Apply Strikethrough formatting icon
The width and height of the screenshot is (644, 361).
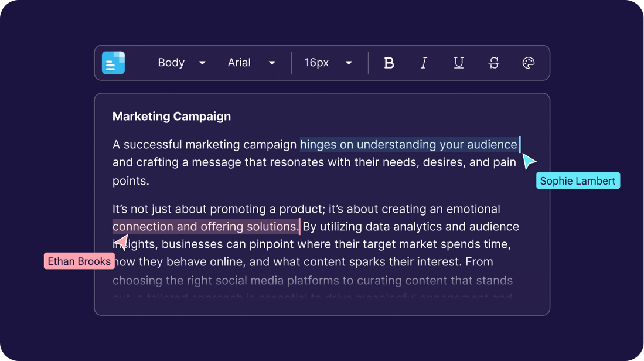pos(494,63)
